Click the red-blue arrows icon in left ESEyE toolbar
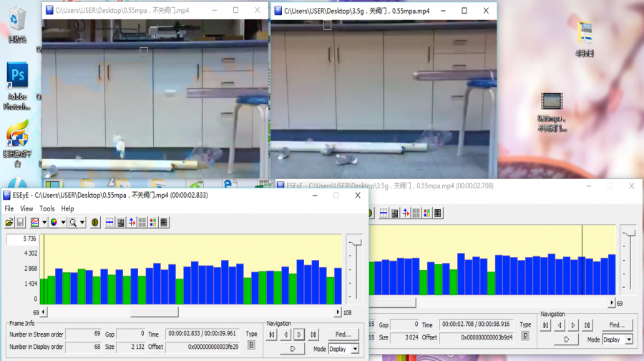 coord(132,222)
